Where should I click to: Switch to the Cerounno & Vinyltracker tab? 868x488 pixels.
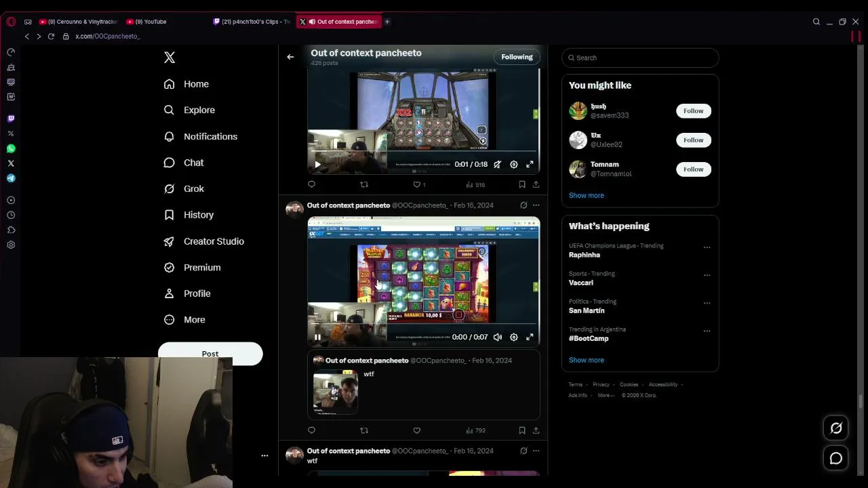point(79,22)
